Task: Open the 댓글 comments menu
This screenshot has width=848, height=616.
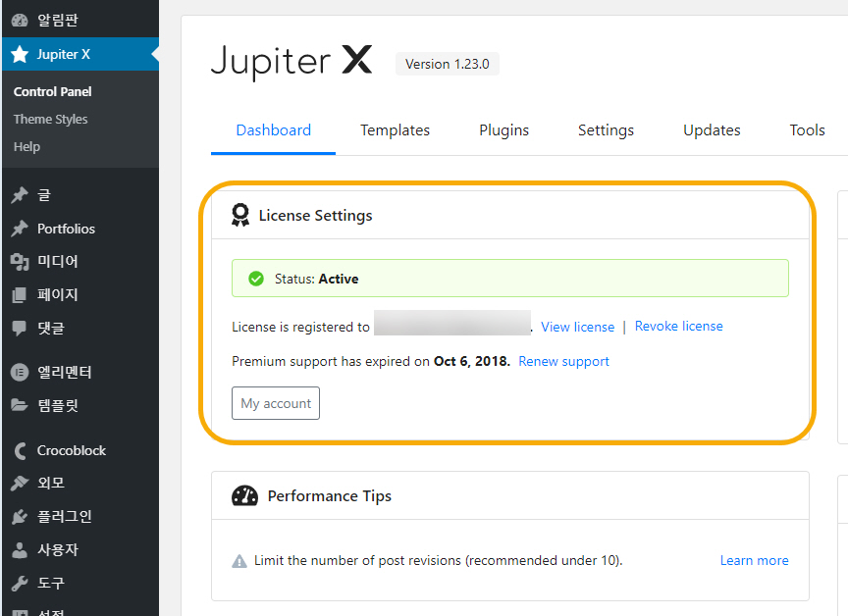Action: (x=80, y=328)
